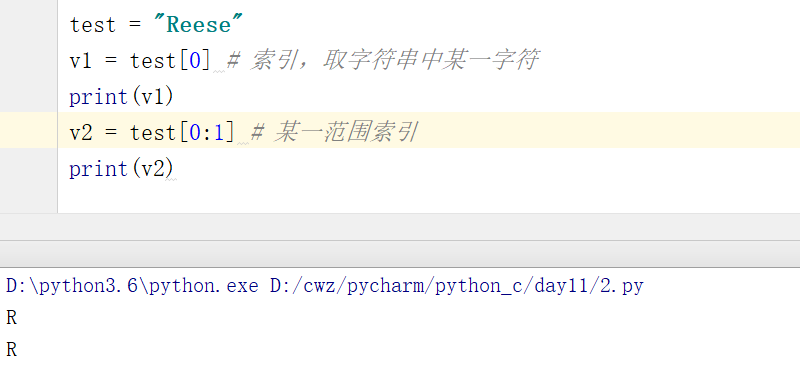The image size is (800, 382).
Task: Click the v1 variable in the assignment line
Action: coord(81,61)
